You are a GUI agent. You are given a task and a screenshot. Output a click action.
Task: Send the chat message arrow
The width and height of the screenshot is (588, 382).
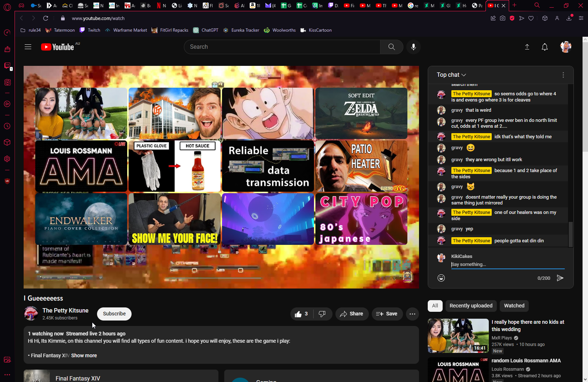(x=560, y=278)
